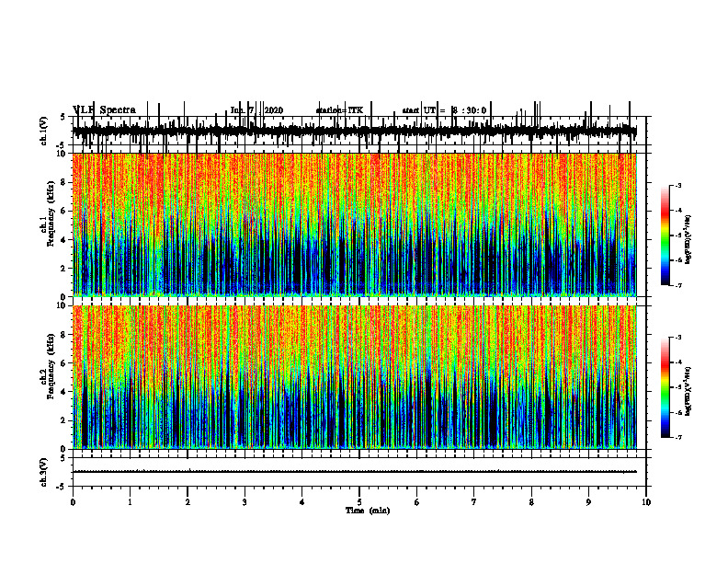
Task: Click inside the ch.2 spectrogram panel
Action: point(354,377)
